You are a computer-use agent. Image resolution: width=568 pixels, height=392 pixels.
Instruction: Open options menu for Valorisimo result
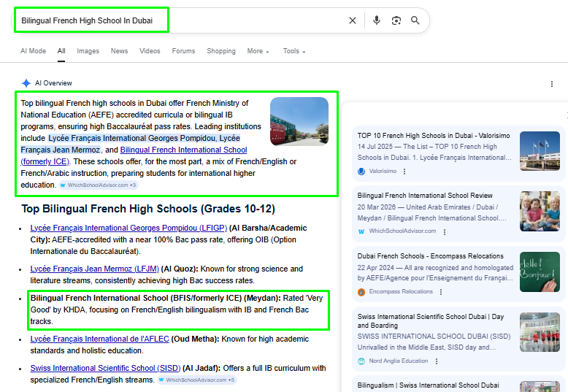(404, 172)
